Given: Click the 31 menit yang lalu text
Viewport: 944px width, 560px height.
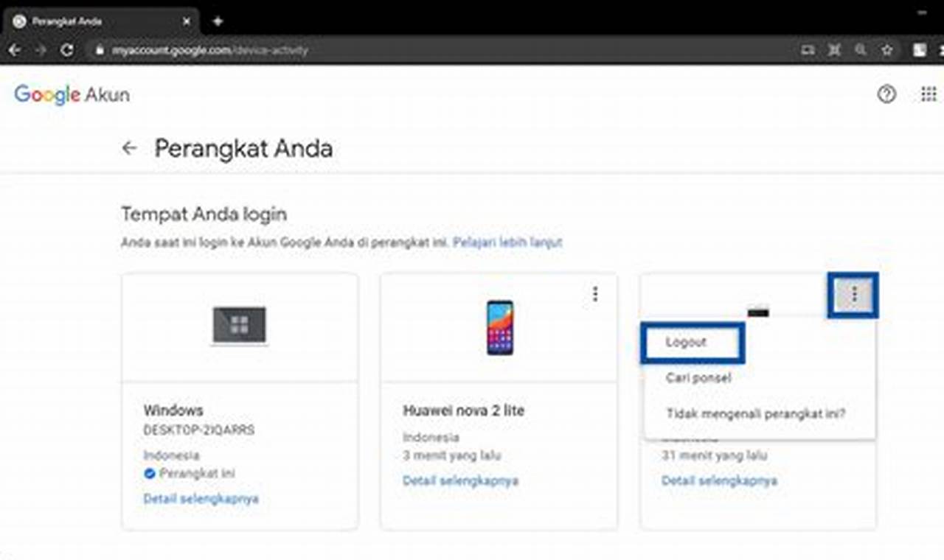Looking at the screenshot, I should click(x=714, y=455).
